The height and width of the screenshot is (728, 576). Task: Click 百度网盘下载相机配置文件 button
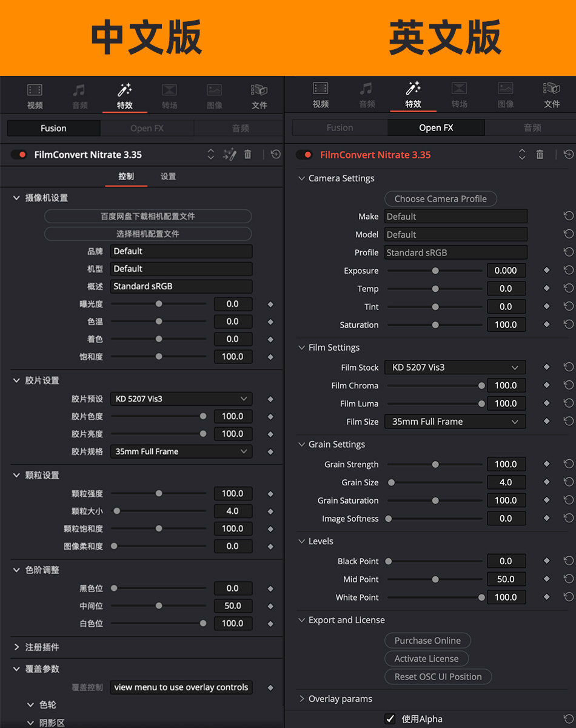coord(148,217)
